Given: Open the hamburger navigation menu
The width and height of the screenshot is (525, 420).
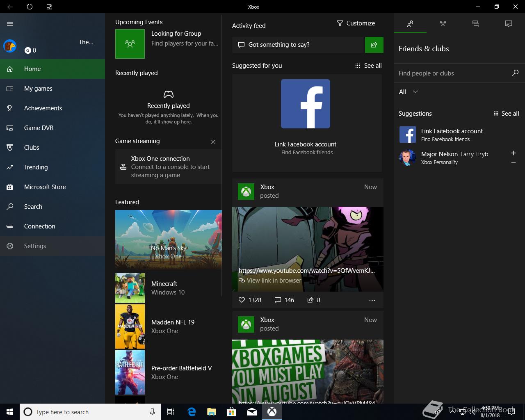Looking at the screenshot, I should 10,24.
